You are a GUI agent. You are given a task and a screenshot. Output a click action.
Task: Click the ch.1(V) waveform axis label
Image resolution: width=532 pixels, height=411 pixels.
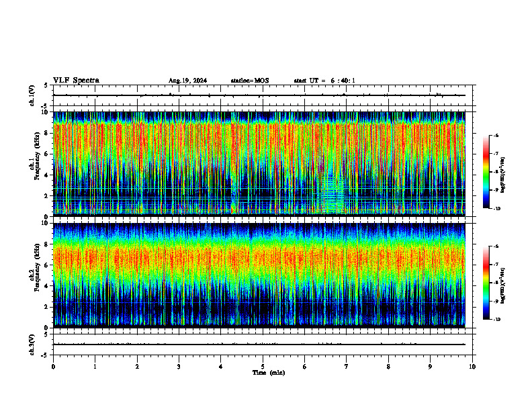[x=32, y=95]
